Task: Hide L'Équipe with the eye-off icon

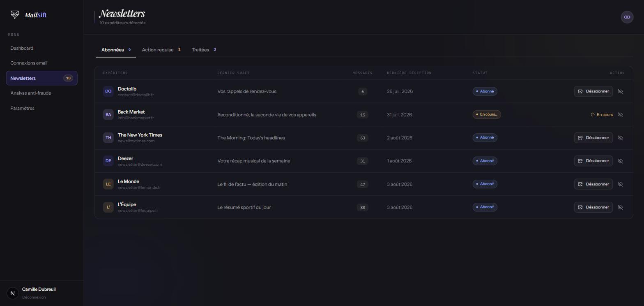Action: tap(620, 207)
